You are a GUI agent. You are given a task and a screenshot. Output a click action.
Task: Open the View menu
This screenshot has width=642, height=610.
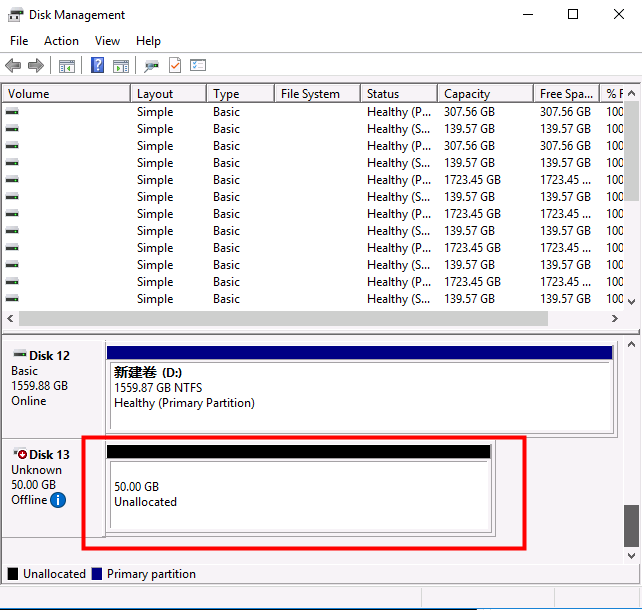(x=107, y=41)
